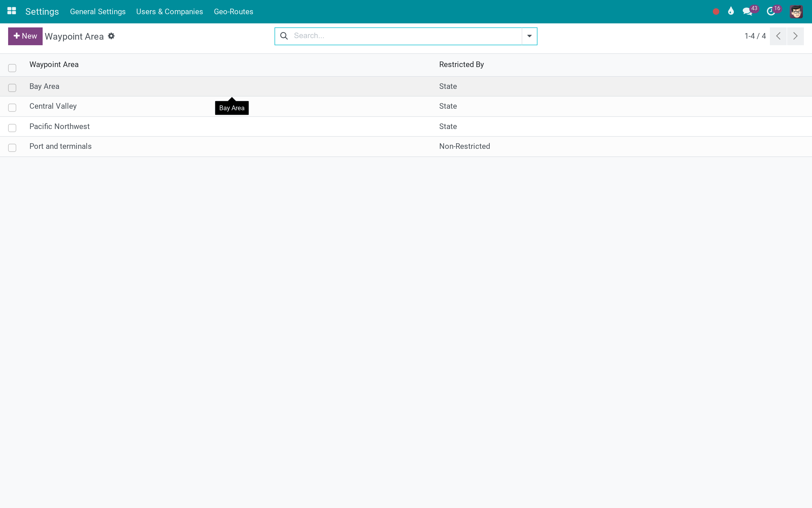Viewport: 812px width, 508px height.
Task: Open the user avatar menu
Action: pos(796,12)
